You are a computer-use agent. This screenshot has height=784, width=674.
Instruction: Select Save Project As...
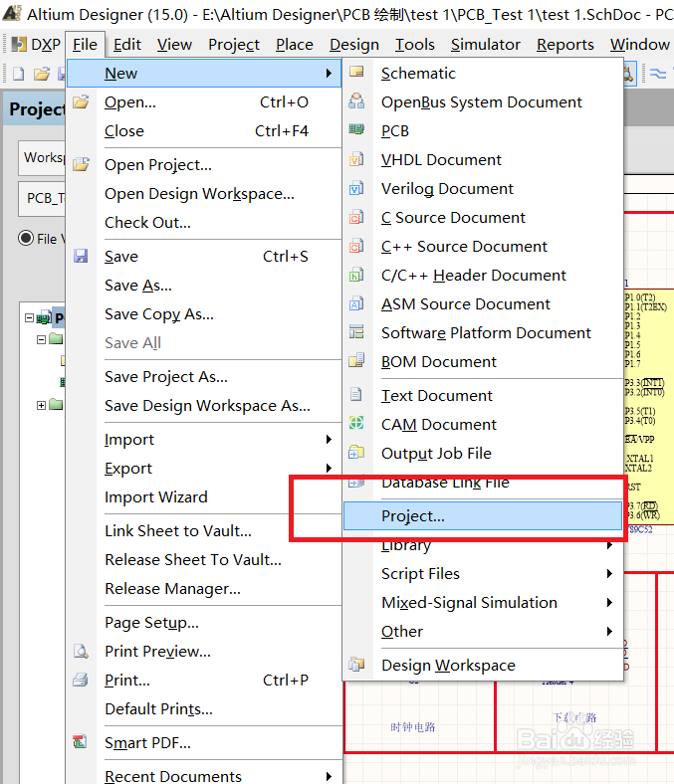coord(205,376)
